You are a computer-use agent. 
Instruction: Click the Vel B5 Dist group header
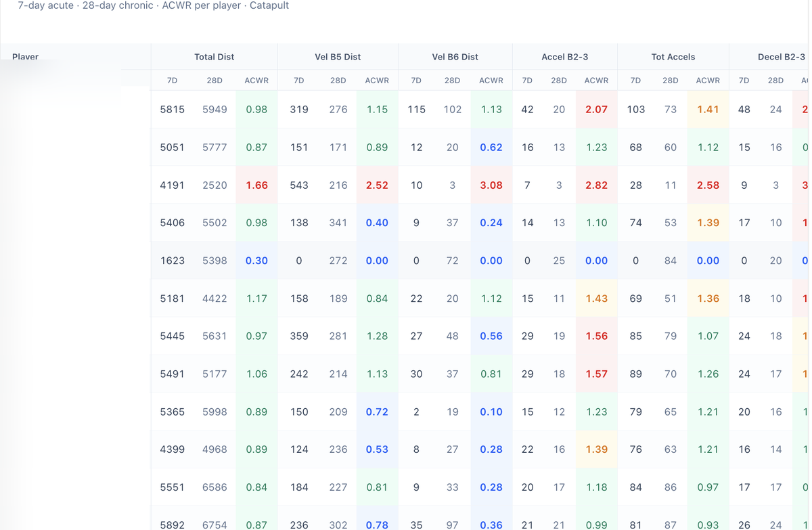338,57
